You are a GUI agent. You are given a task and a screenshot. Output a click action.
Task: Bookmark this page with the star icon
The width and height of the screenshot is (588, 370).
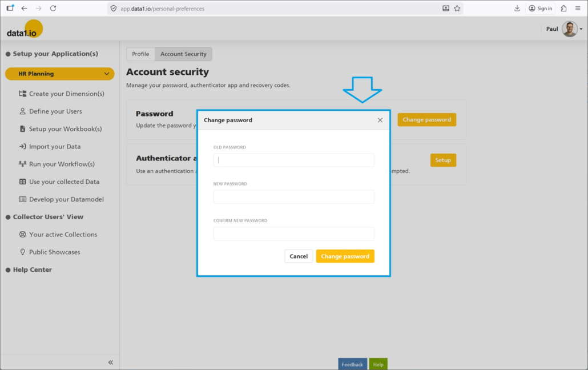point(457,9)
